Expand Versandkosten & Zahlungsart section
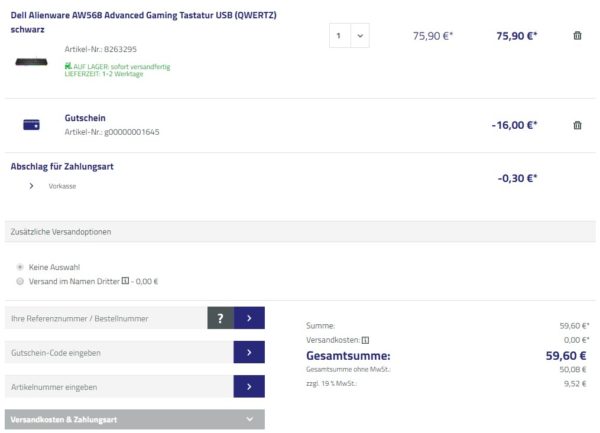Image resolution: width=600 pixels, height=433 pixels. click(135, 420)
